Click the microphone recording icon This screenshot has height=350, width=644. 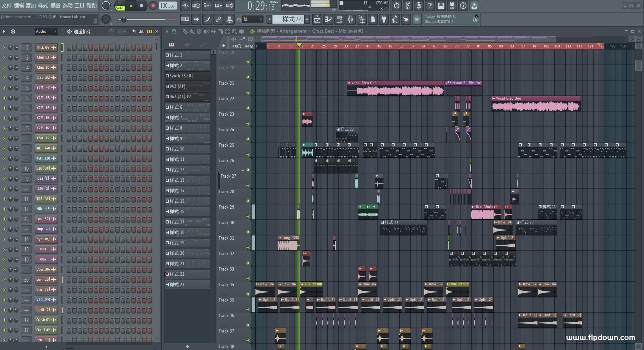click(x=418, y=6)
